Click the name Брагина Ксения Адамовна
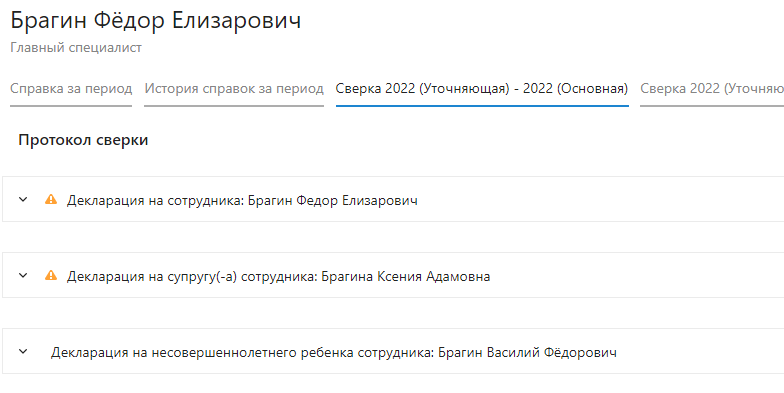This screenshot has width=784, height=393. (x=406, y=276)
